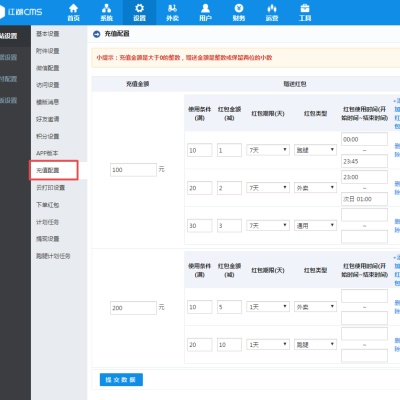
Task: Open 外卖 type dropdown in condition-10 row of 200元
Action: click(x=315, y=307)
